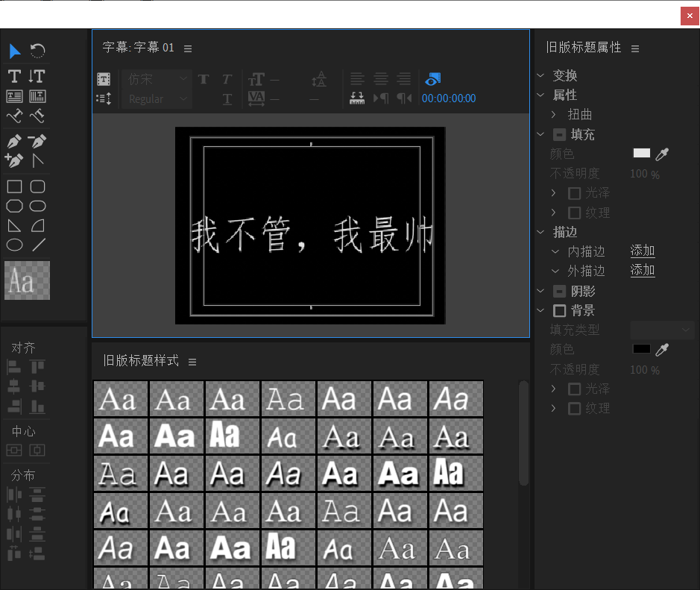Click the New Title Based on Current icon
The width and height of the screenshot is (700, 590).
click(104, 80)
